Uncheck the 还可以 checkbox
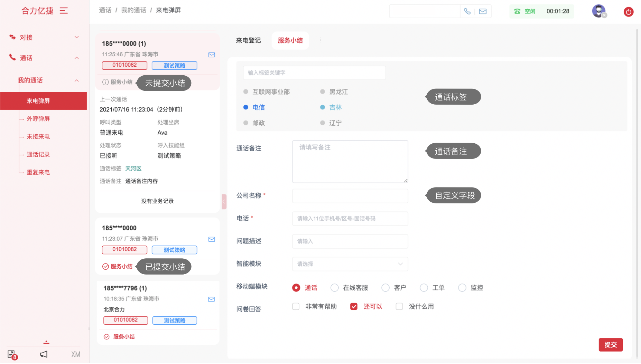 (354, 306)
